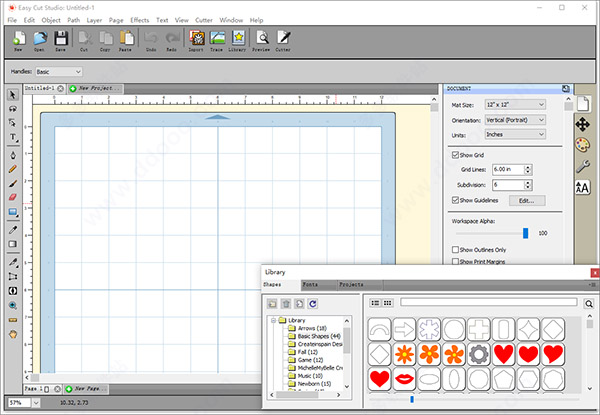Open the Position and Size move-arrows panel
Screen dimensions: 600x415
[x=582, y=125]
